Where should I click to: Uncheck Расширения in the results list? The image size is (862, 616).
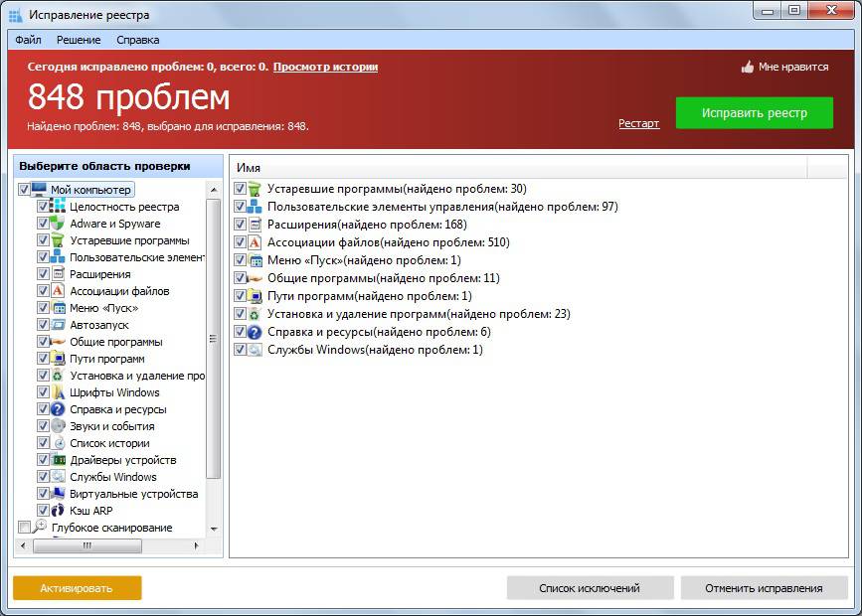[240, 224]
